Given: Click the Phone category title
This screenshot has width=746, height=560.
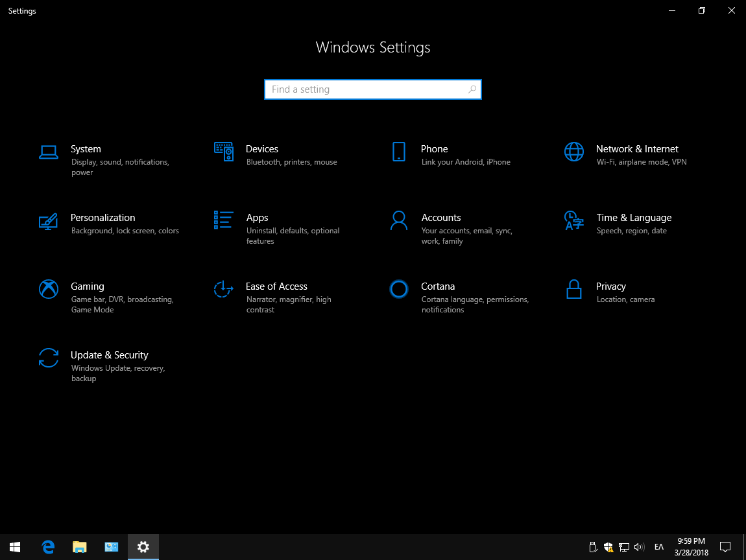Looking at the screenshot, I should click(x=434, y=149).
